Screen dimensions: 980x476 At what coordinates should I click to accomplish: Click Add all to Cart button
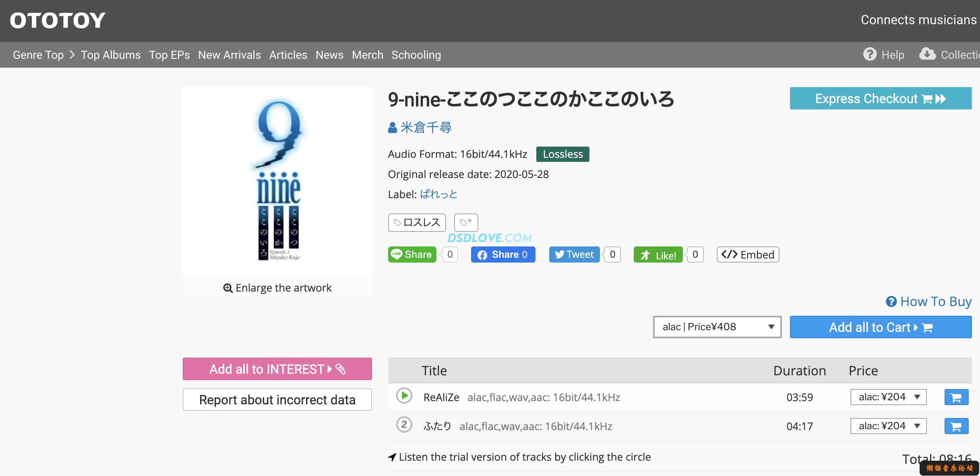click(x=881, y=327)
